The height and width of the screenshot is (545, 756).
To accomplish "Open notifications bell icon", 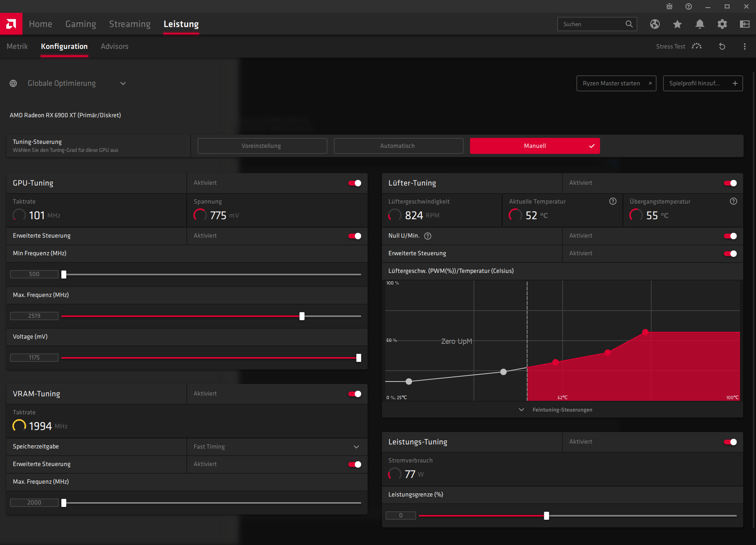I will [700, 24].
